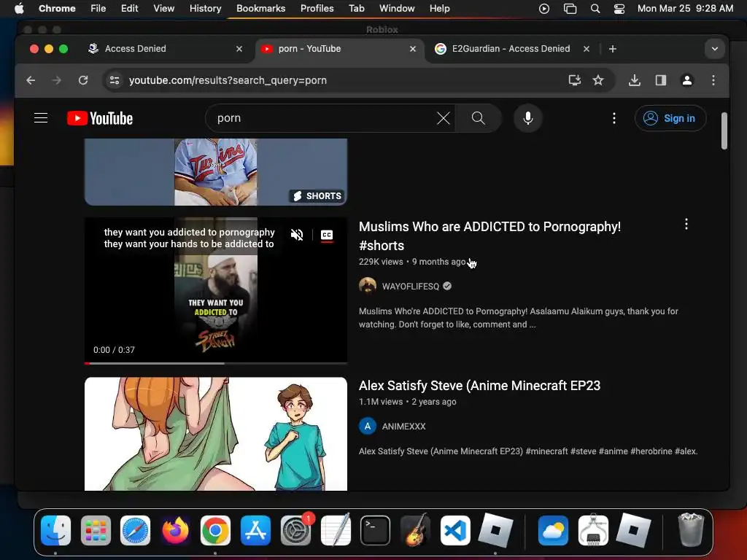747x560 pixels.
Task: Open the ANIMEXXX channel link
Action: click(403, 426)
